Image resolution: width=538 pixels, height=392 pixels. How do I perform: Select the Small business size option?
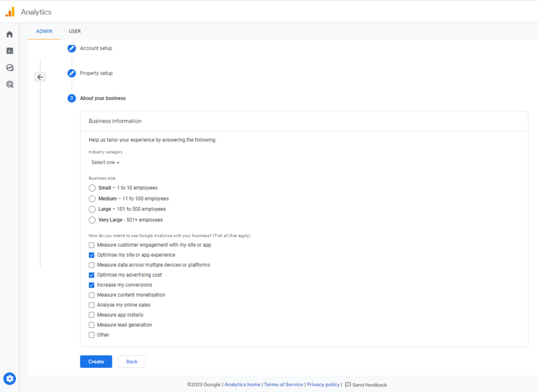[92, 188]
